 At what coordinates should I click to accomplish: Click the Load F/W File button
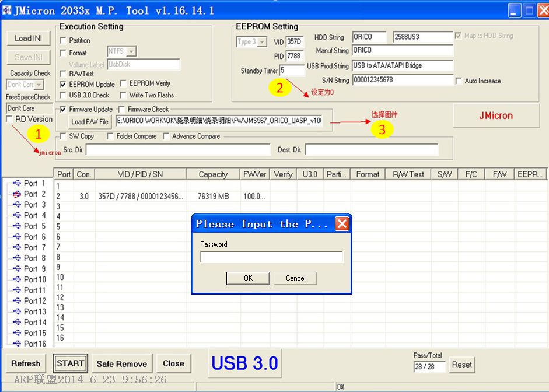tap(90, 122)
